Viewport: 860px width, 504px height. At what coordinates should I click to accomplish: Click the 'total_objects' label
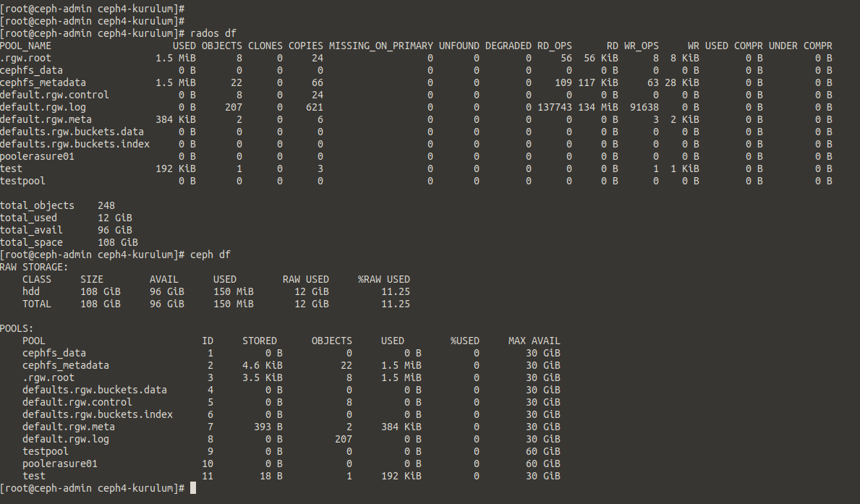click(38, 205)
